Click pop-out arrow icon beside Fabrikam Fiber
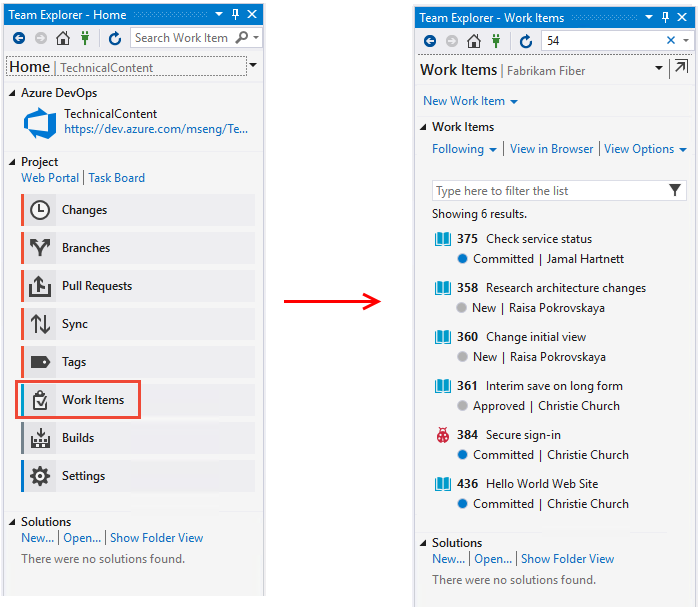The image size is (699, 610). (x=681, y=67)
